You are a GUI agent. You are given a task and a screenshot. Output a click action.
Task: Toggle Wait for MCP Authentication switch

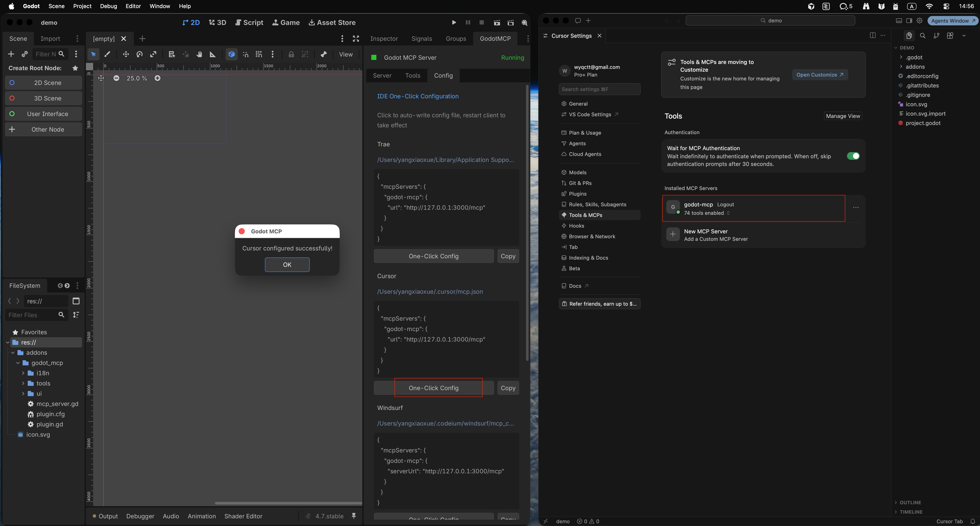pos(853,156)
